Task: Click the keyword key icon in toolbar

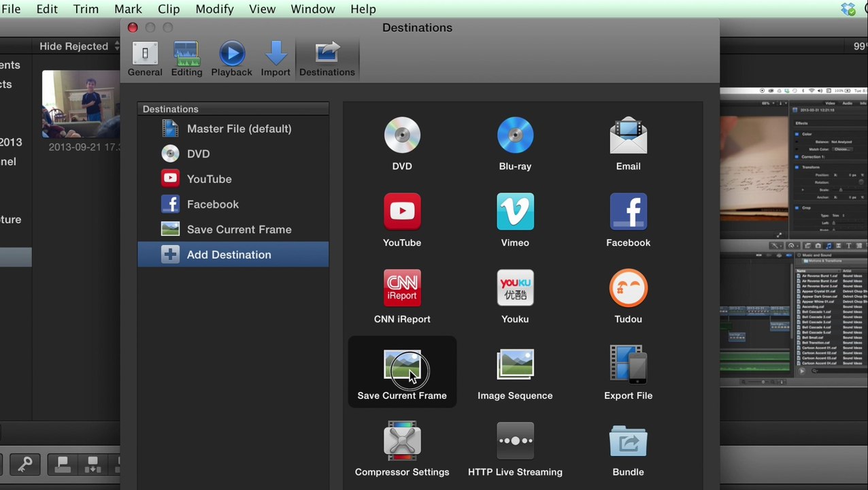Action: coord(24,465)
